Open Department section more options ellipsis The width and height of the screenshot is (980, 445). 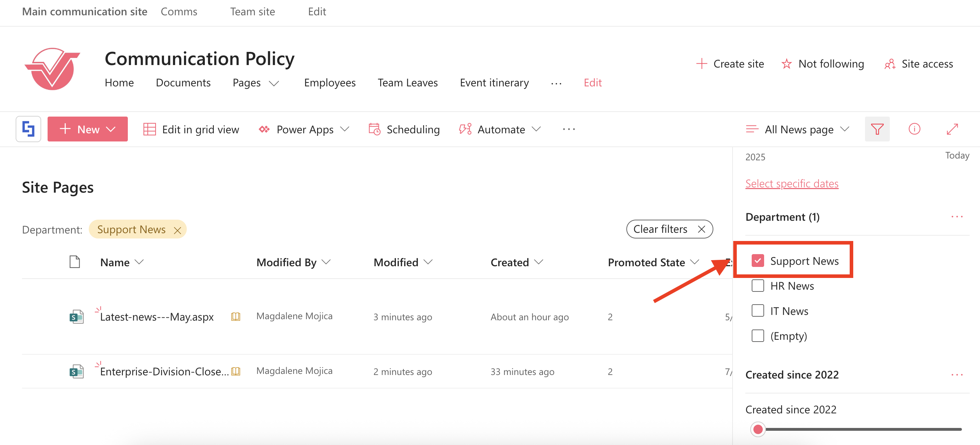pos(957,216)
